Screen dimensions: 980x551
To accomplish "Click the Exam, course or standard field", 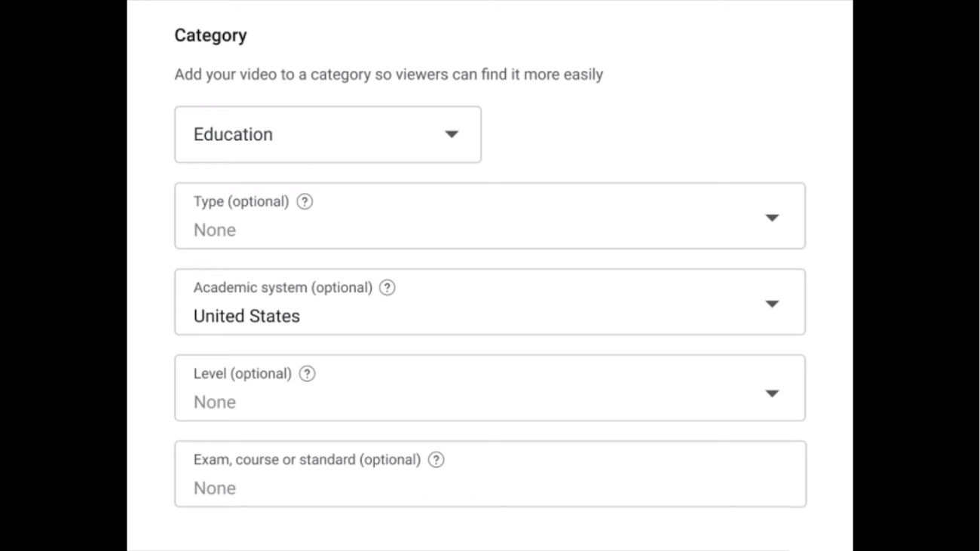I will pyautogui.click(x=490, y=475).
